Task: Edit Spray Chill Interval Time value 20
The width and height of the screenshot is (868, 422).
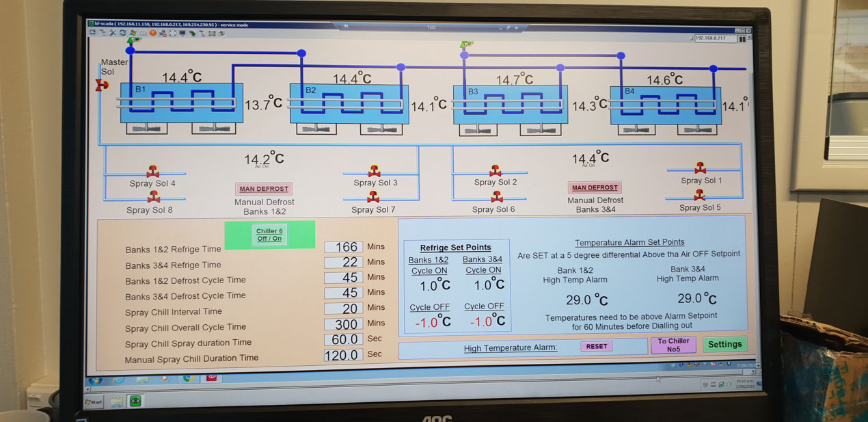Action: click(343, 308)
